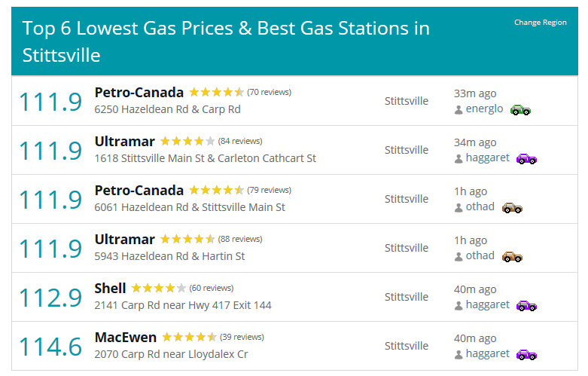The image size is (588, 376).
Task: View the 39 reviews for MacEwen
Action: coord(242,337)
